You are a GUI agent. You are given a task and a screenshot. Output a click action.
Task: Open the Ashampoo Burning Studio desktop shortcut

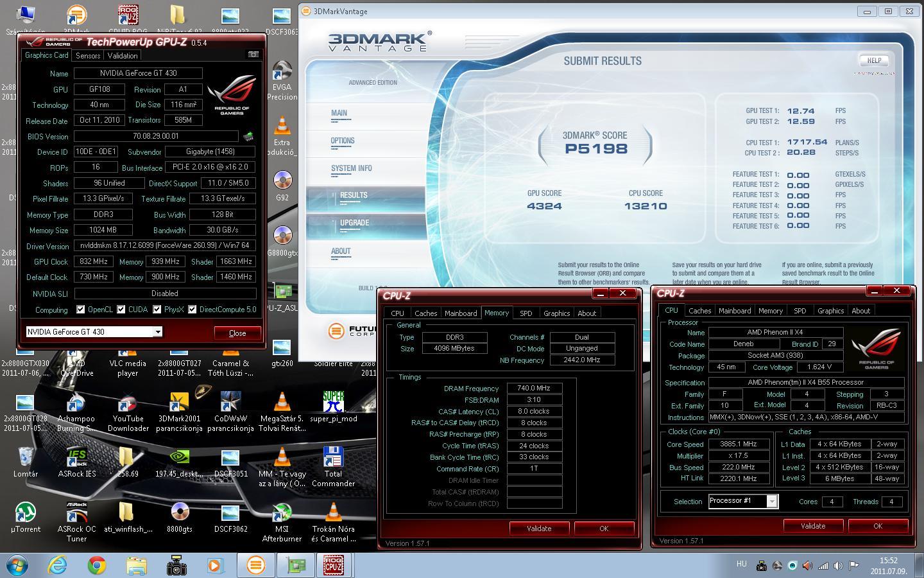coord(76,412)
